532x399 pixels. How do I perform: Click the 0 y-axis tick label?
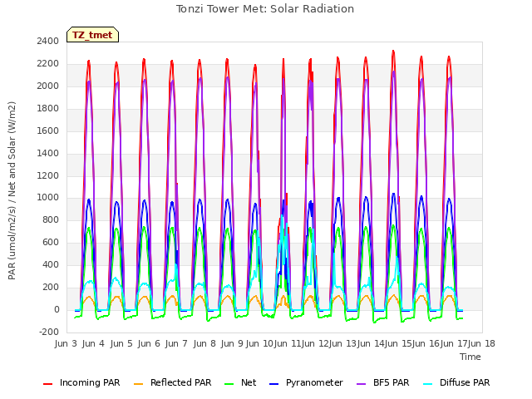(57, 310)
